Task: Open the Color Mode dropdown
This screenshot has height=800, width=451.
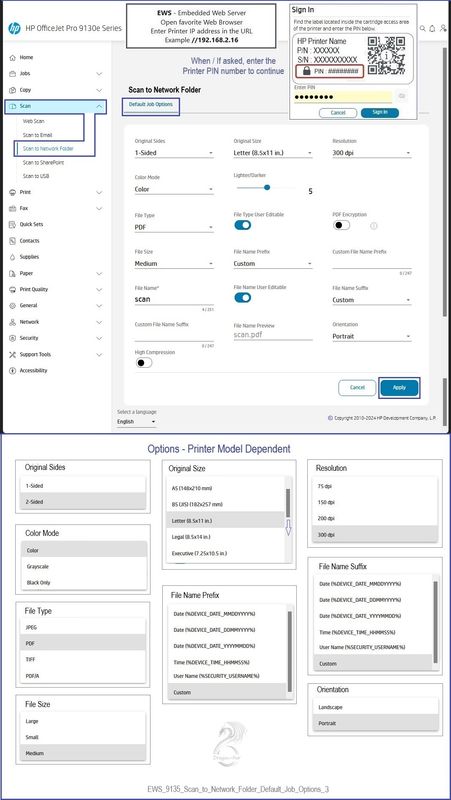Action: pos(174,189)
